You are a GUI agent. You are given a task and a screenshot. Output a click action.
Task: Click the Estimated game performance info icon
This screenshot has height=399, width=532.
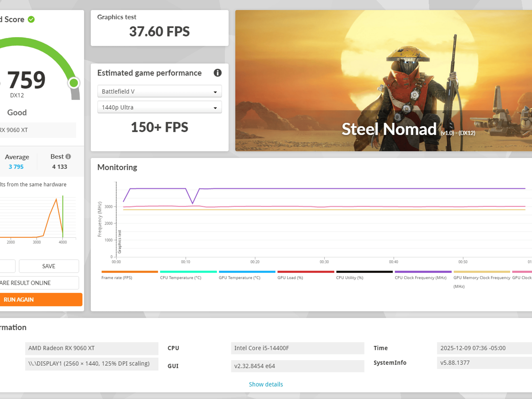coord(217,73)
